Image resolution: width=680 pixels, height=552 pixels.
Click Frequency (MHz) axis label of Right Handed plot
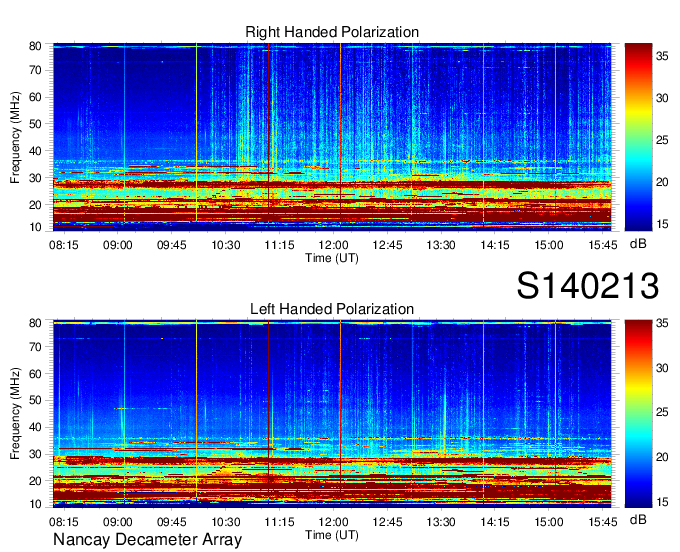coord(15,137)
